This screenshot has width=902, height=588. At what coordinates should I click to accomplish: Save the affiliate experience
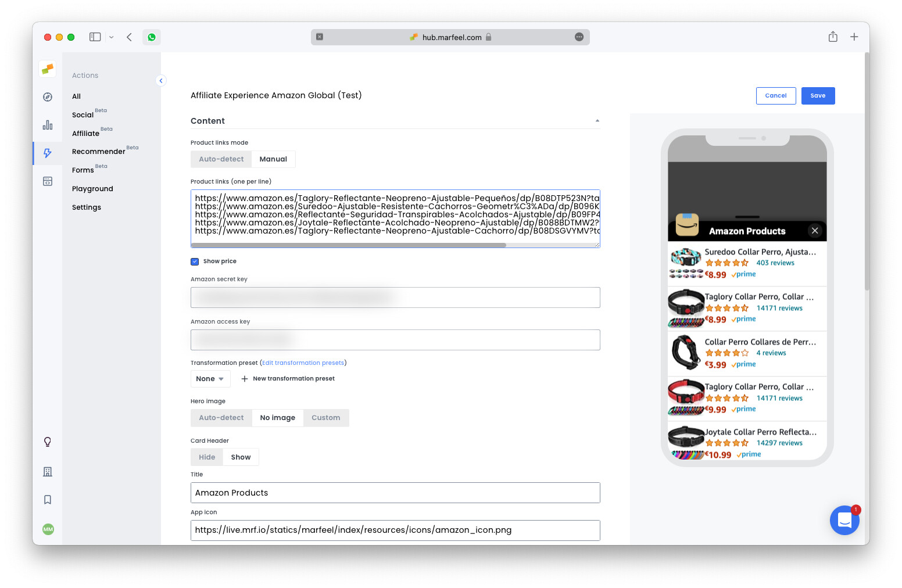tap(818, 95)
